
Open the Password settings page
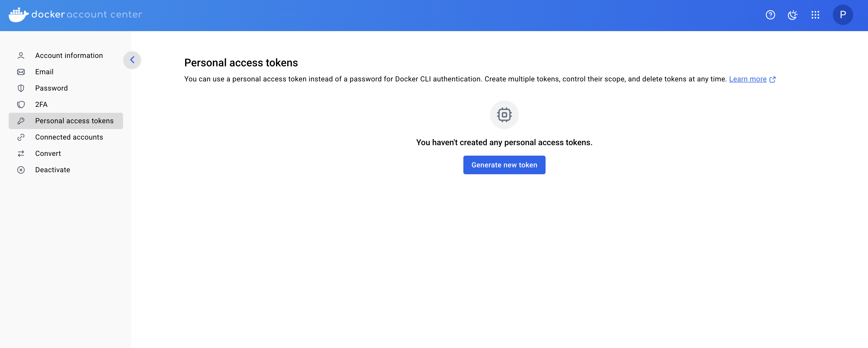pos(51,88)
